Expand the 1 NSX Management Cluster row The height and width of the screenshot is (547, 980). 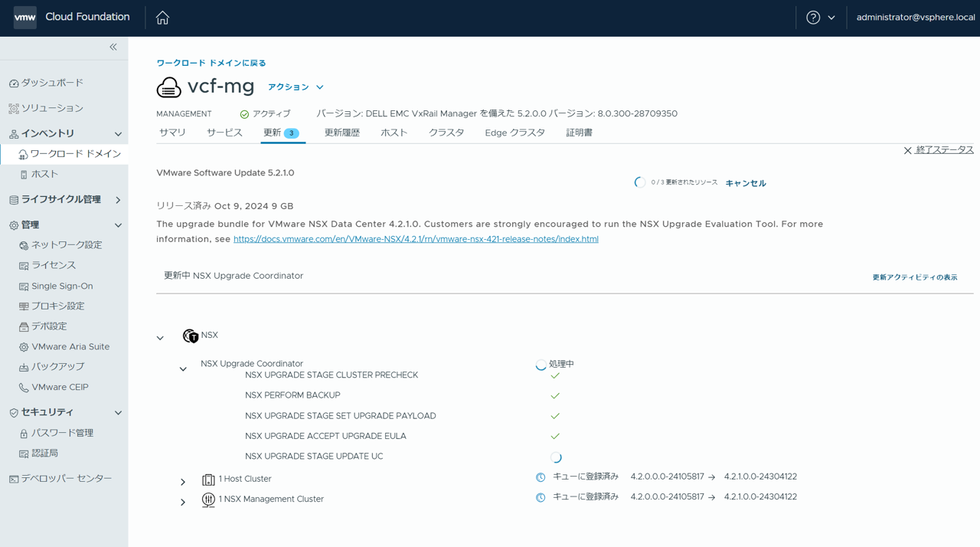[183, 502]
